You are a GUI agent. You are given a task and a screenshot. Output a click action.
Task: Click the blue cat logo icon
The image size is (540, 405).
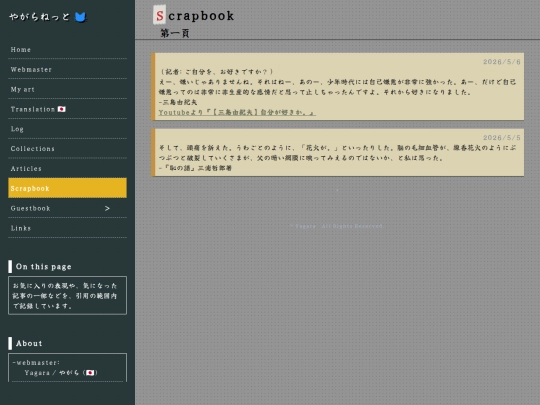coord(80,17)
